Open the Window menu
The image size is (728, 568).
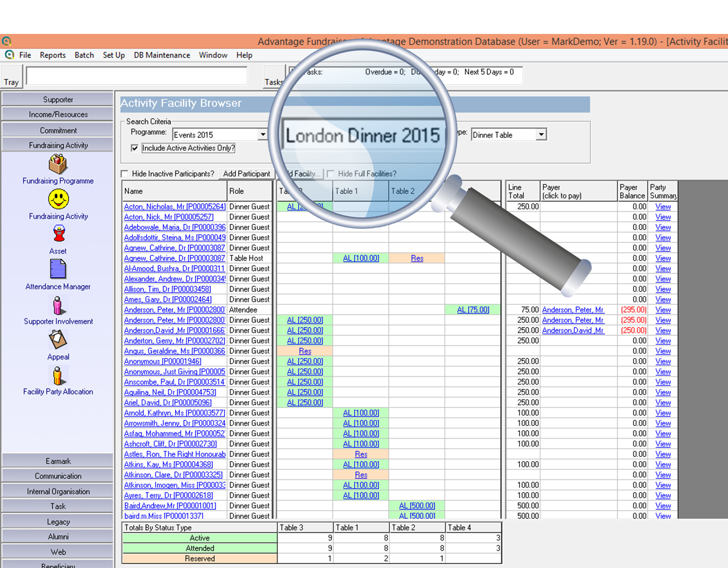(x=213, y=55)
